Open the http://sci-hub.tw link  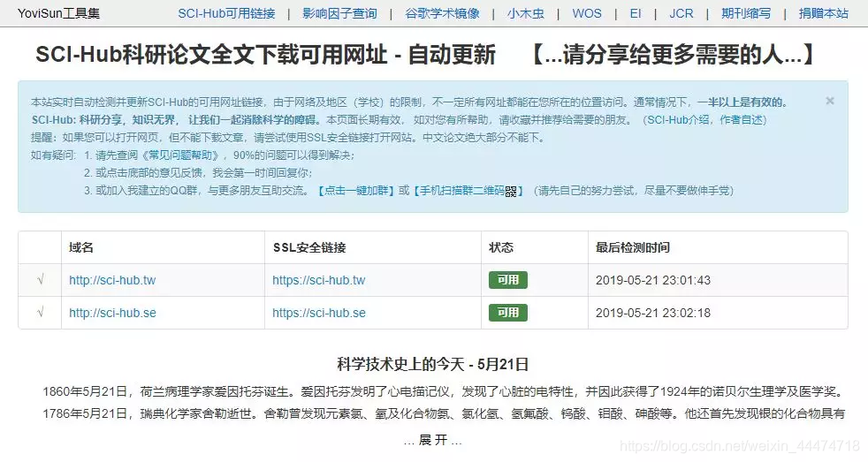112,280
